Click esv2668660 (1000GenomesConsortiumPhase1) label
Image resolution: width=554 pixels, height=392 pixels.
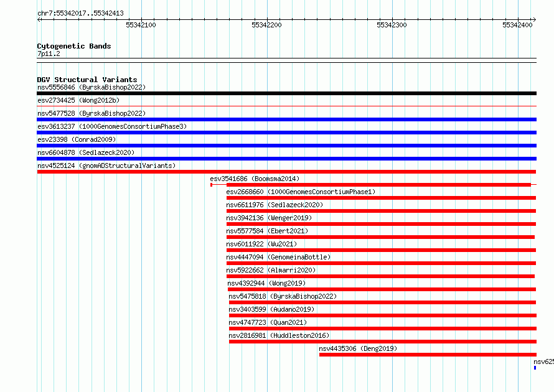pyautogui.click(x=301, y=192)
